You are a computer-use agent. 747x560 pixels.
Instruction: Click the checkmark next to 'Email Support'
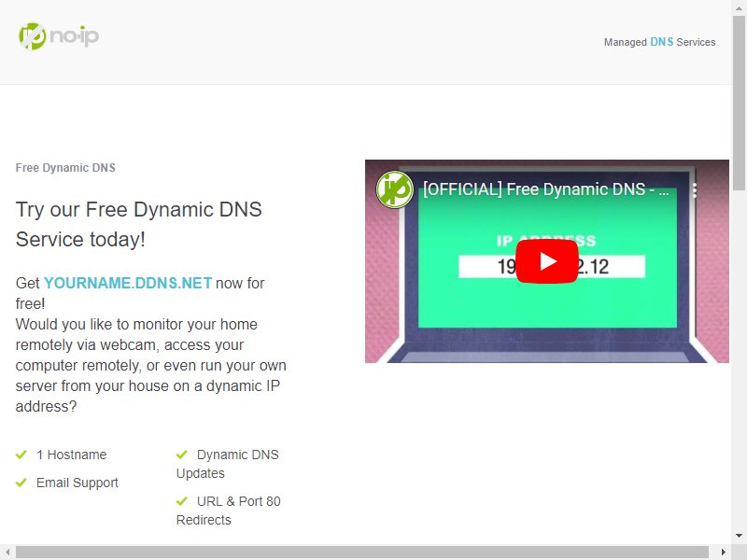(x=21, y=483)
